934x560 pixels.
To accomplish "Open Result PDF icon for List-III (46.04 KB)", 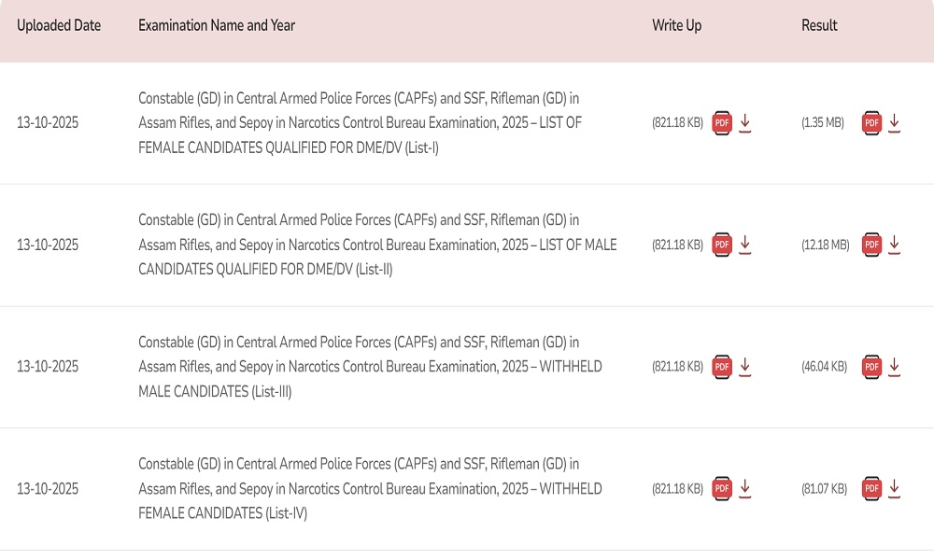I will [x=871, y=367].
